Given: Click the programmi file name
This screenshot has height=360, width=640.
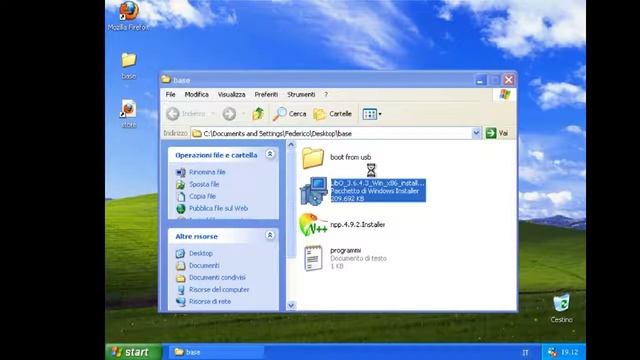Looking at the screenshot, I should pos(345,250).
